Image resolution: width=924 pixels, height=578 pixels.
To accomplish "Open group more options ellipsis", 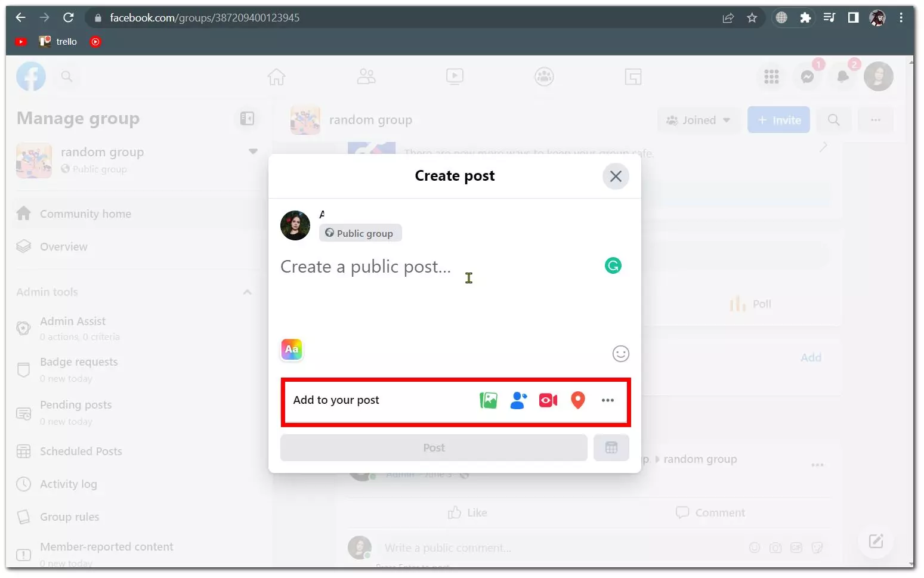I will coord(875,120).
